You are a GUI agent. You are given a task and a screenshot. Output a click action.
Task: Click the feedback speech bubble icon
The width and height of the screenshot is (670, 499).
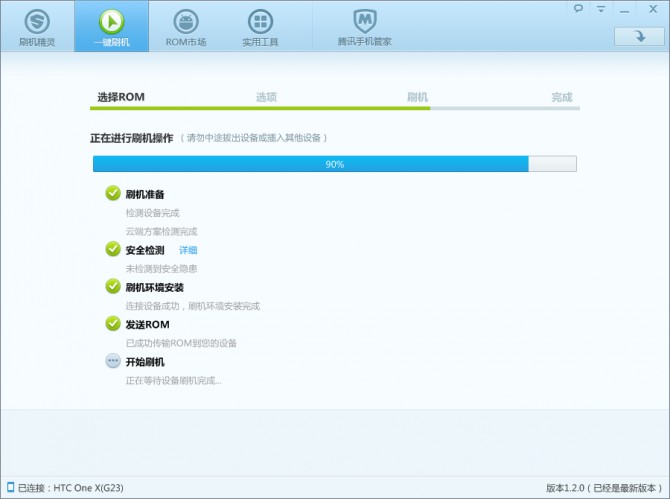tap(578, 8)
